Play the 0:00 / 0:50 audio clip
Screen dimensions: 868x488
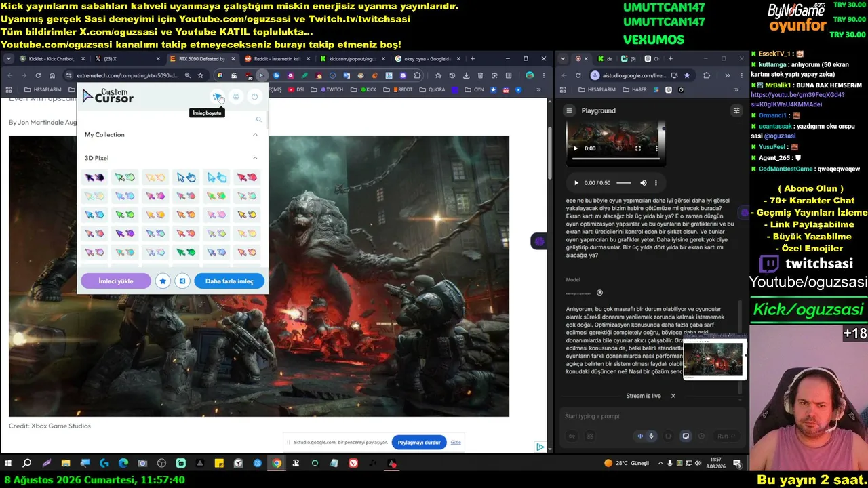(576, 183)
